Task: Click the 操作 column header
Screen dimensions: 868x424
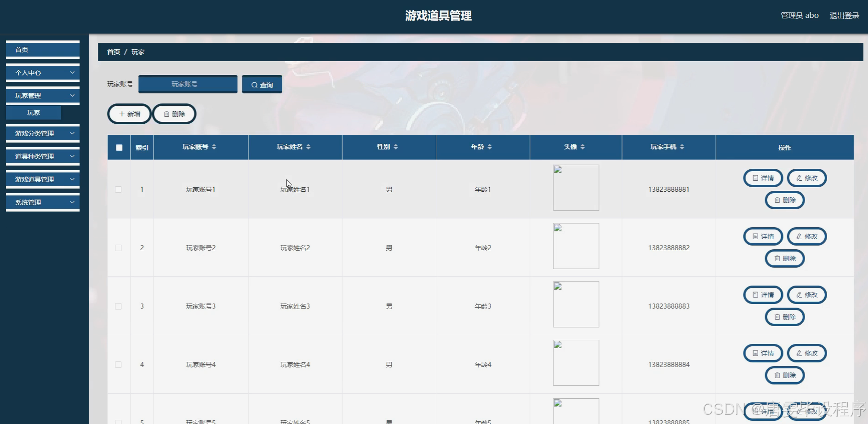Action: coord(785,148)
